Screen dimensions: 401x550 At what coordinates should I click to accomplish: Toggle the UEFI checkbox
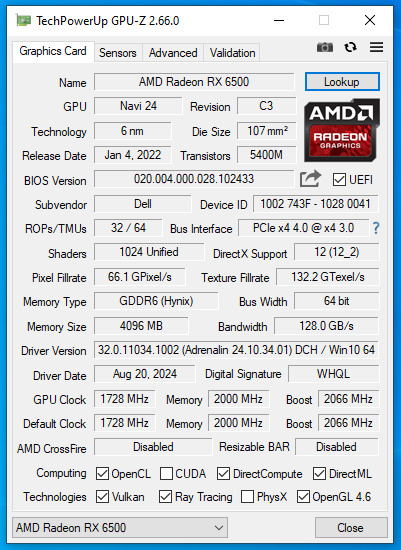click(339, 180)
